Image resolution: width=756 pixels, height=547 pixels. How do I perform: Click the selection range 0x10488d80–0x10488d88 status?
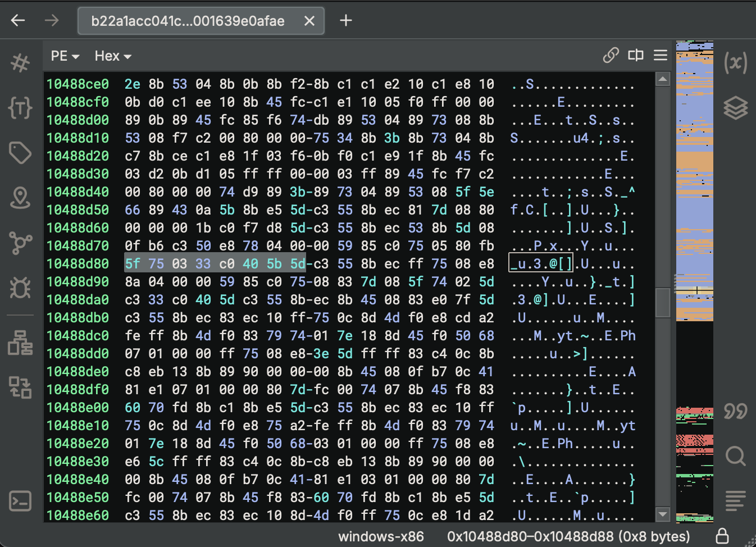(568, 536)
